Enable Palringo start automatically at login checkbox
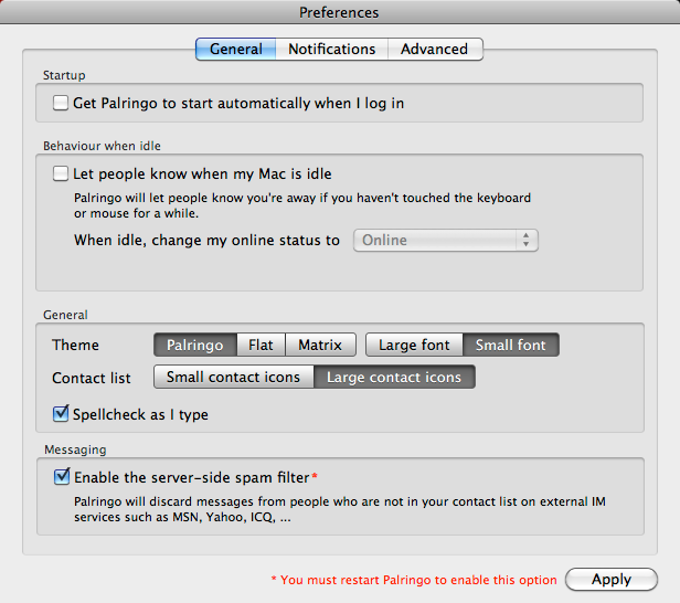The image size is (680, 603). coord(60,103)
